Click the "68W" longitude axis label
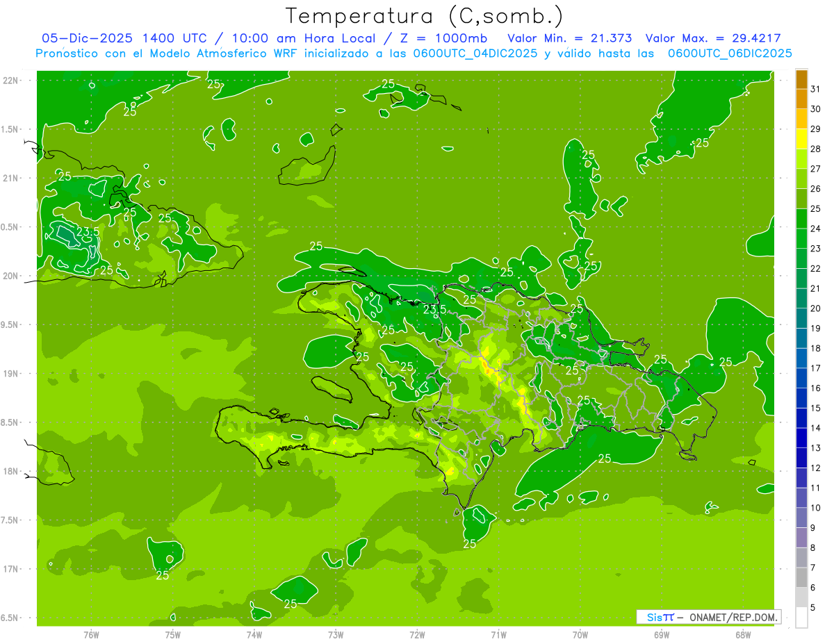 (743, 634)
